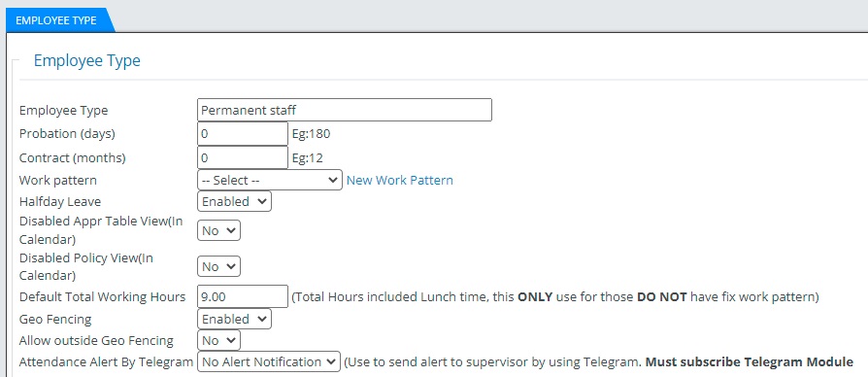
Task: Click the Default Total Working Hours field
Action: point(243,296)
